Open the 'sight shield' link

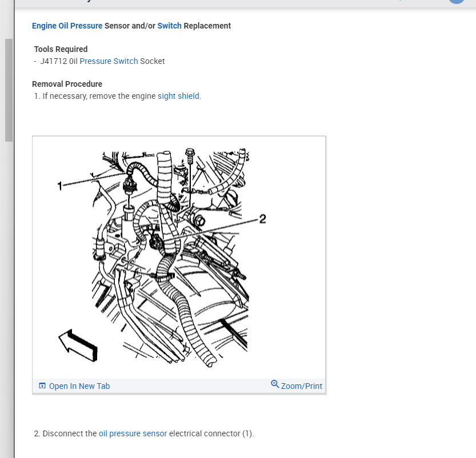(178, 96)
